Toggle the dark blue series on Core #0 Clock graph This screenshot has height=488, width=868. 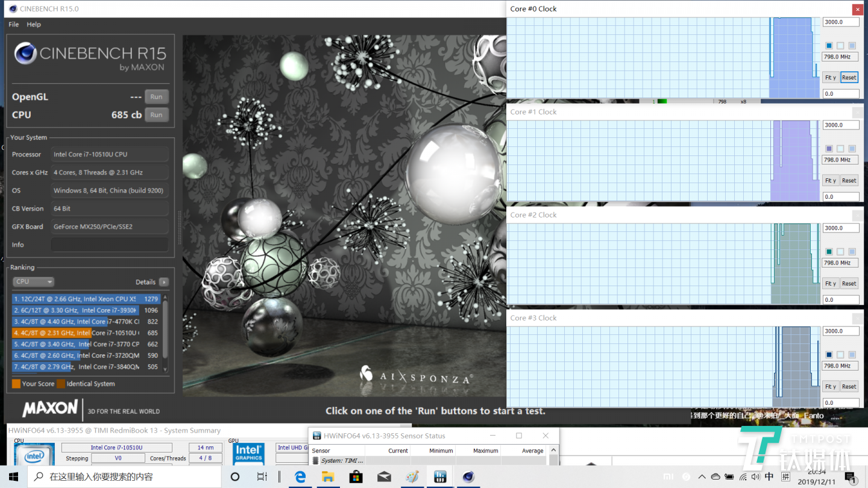[x=828, y=45]
